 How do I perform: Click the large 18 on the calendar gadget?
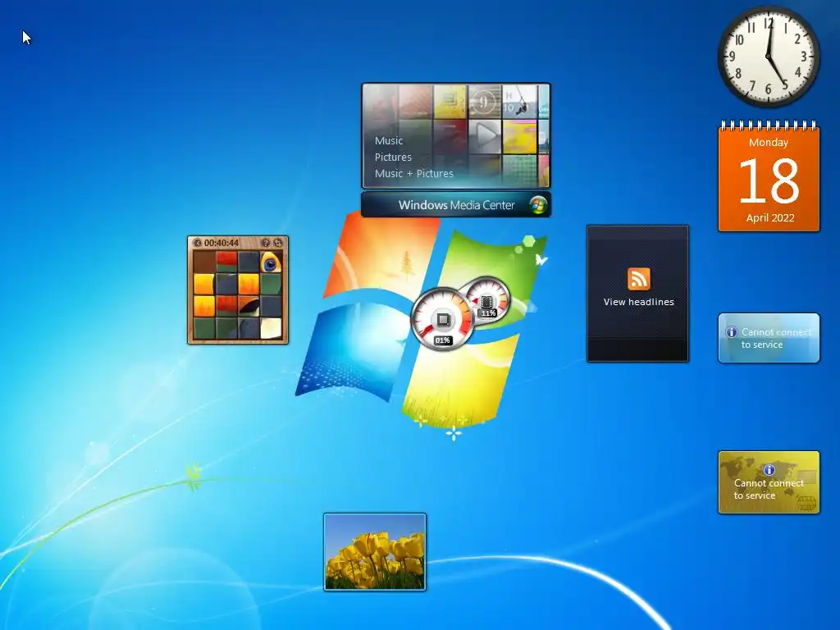tap(769, 181)
